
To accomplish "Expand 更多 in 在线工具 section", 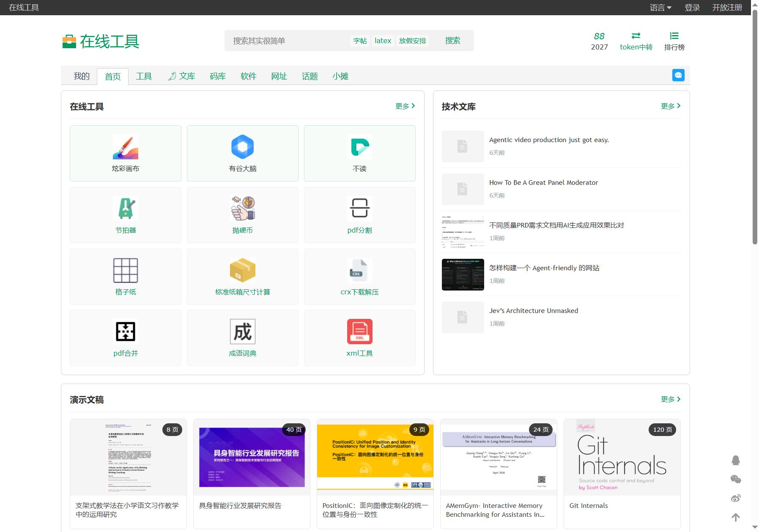I will point(405,106).
